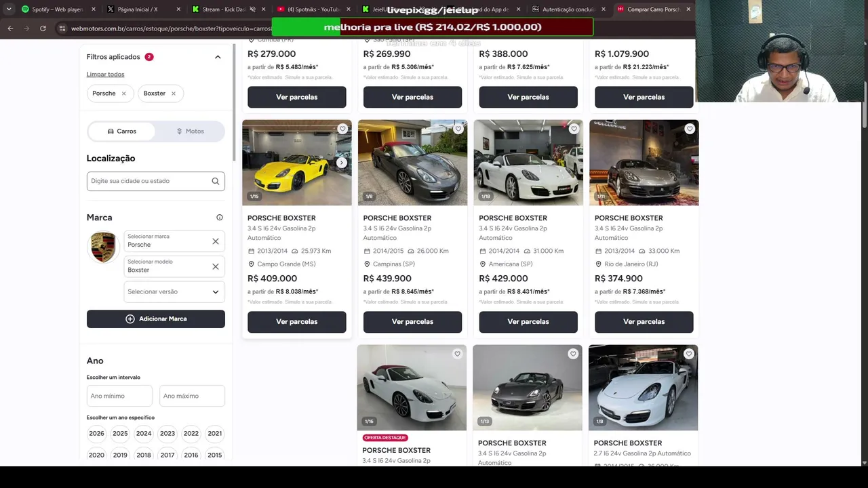The image size is (868, 488).
Task: Reload the webmotors page
Action: pyautogui.click(x=43, y=28)
